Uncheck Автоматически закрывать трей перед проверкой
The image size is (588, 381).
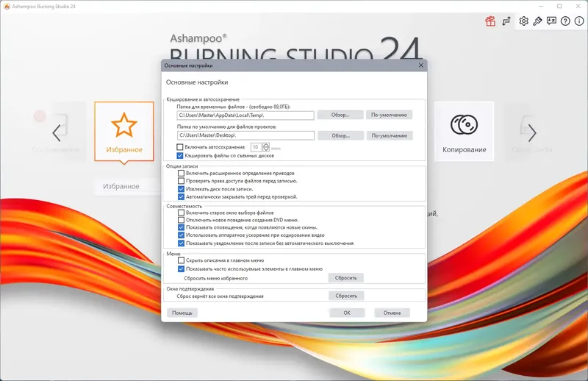tap(181, 196)
